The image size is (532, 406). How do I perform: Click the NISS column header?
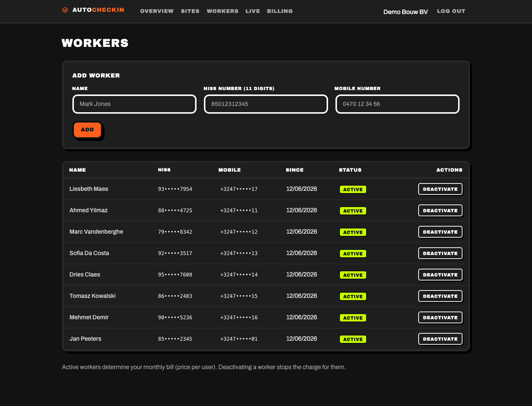click(x=164, y=170)
